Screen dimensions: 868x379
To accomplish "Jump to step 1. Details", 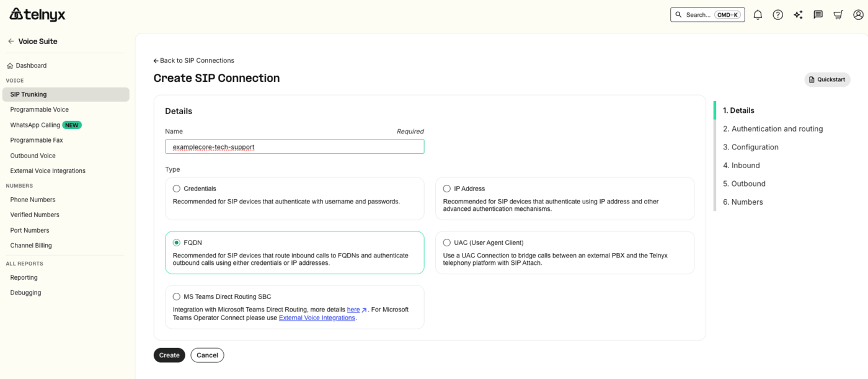I will tap(738, 110).
